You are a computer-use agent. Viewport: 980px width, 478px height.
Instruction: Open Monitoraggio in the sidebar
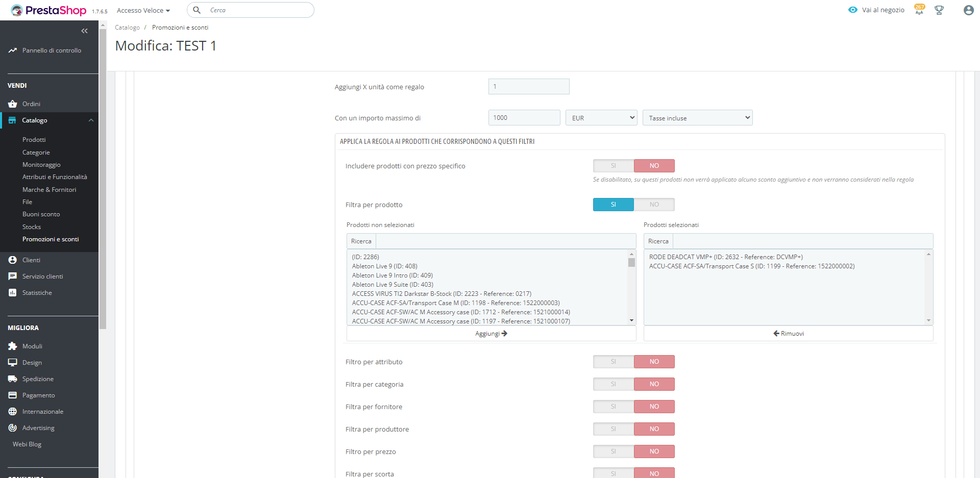pyautogui.click(x=41, y=165)
